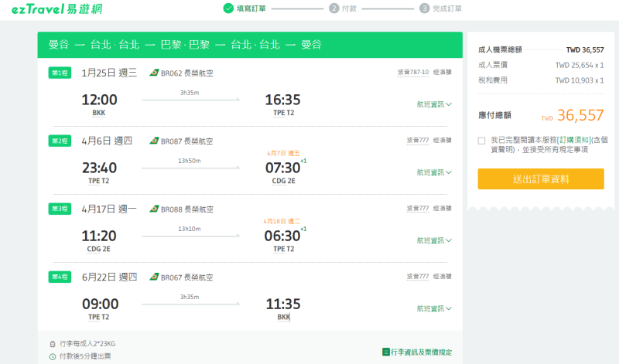This screenshot has width=619, height=364.
Task: Click the ezTravel易遊網 logo
Action: (x=58, y=9)
